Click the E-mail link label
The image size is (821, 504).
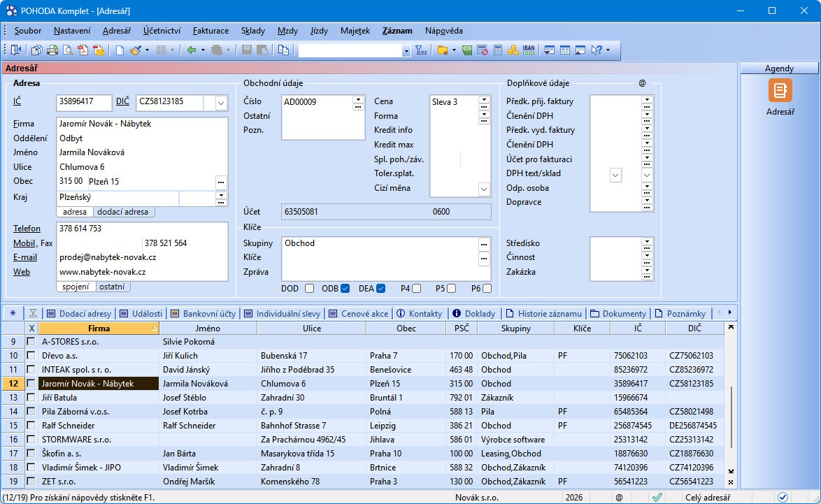coord(25,257)
